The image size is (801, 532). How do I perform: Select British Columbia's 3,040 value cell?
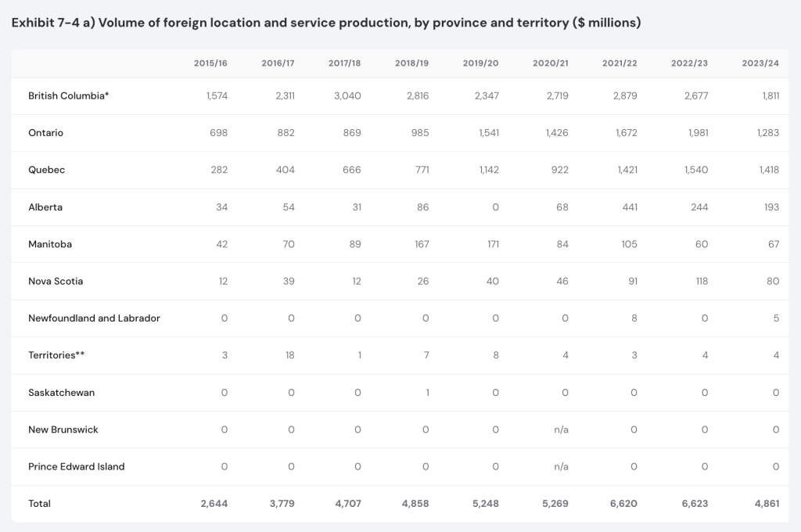tap(347, 95)
